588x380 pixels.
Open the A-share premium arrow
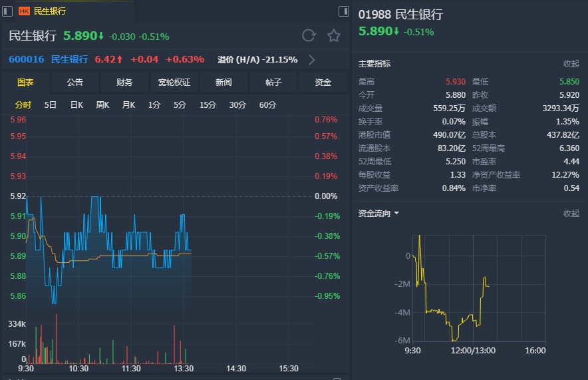click(x=312, y=60)
